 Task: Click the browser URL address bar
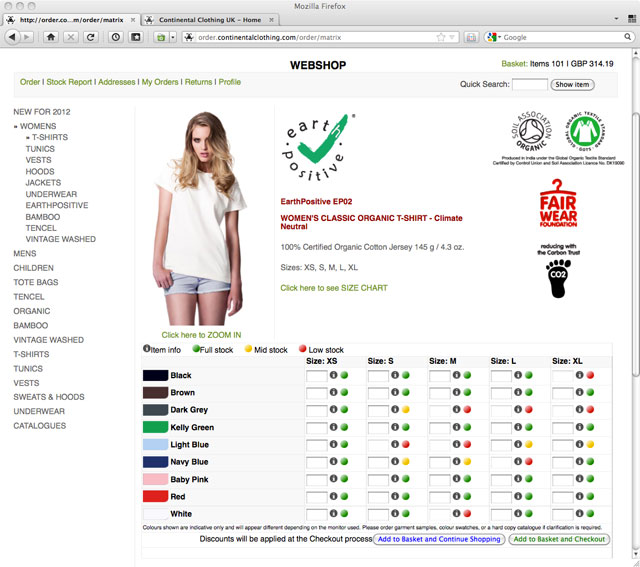click(316, 37)
